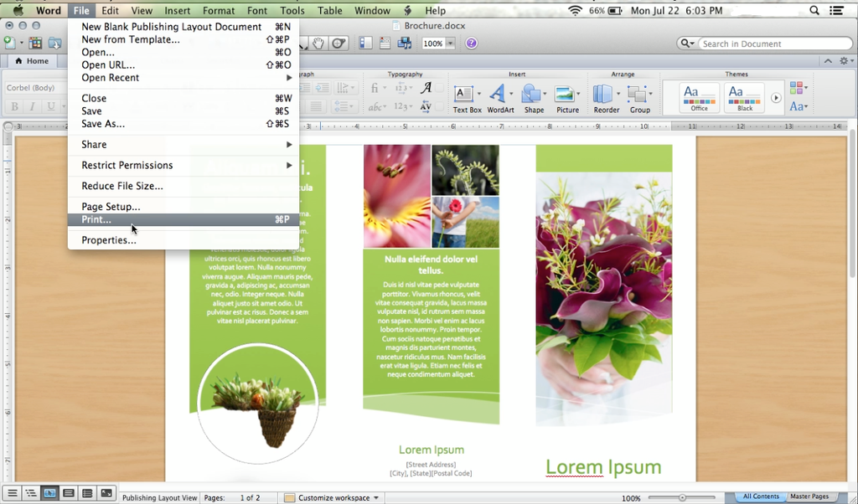Open the Toolbox toolbar icon
The image size is (858, 504).
385,44
